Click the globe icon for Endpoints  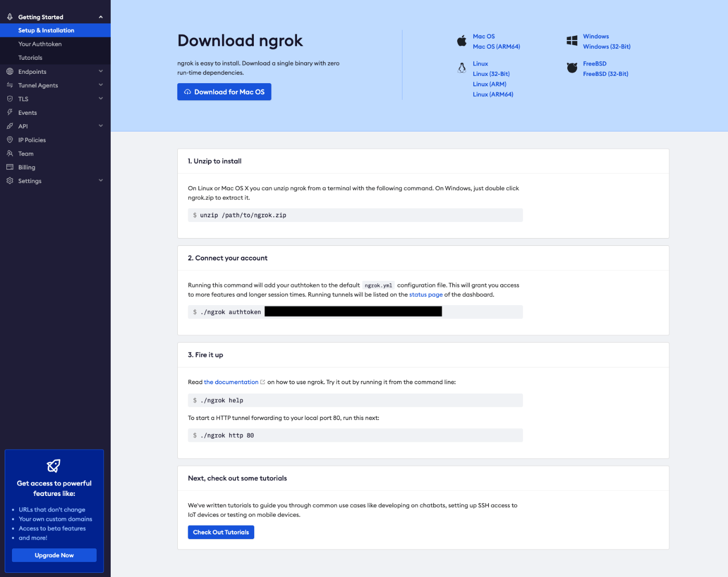point(10,71)
